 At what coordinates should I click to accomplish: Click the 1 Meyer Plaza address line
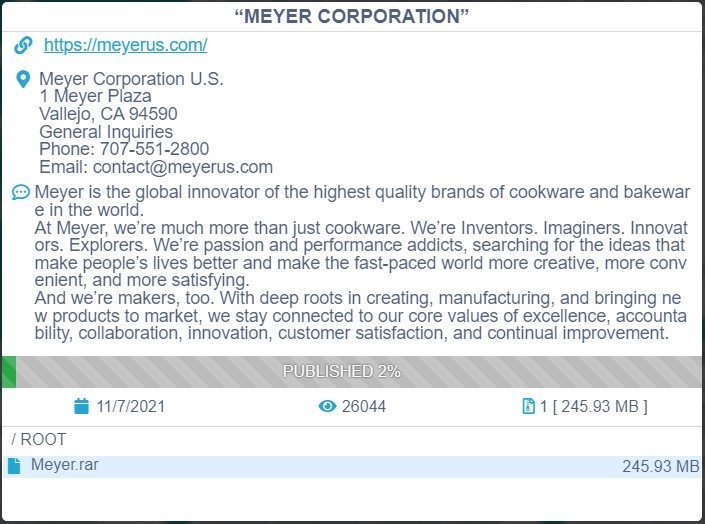(96, 97)
